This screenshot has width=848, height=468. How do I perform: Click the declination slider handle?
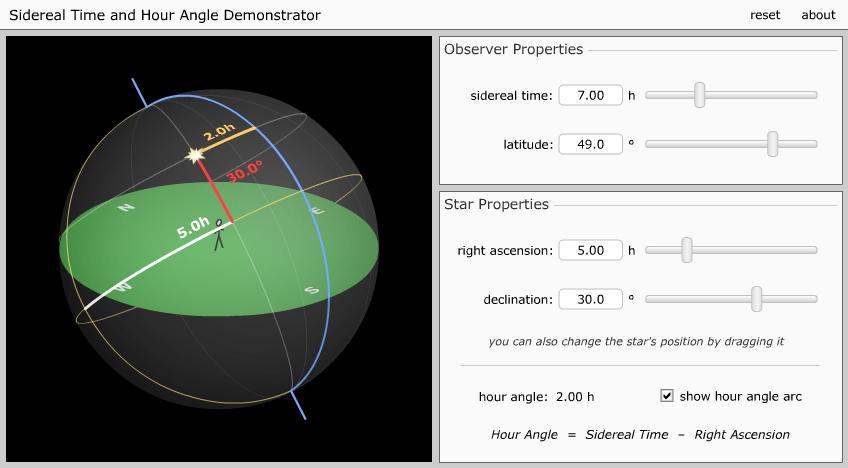pos(757,299)
